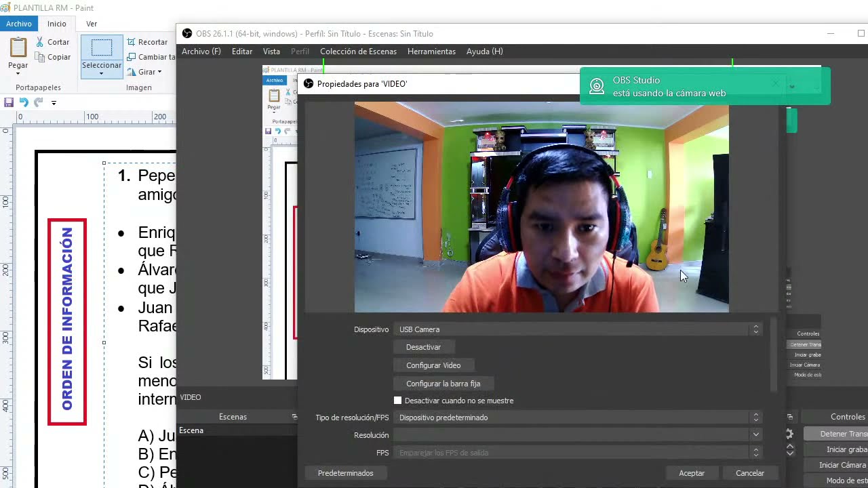
Task: Open the Pegar dropdown arrow in Paint
Action: pos(18,74)
